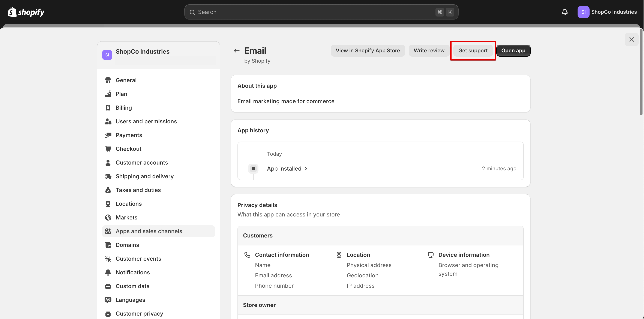Screen dimensions: 644x319
Task: Select the Languages icon in sidebar
Action: (108, 300)
